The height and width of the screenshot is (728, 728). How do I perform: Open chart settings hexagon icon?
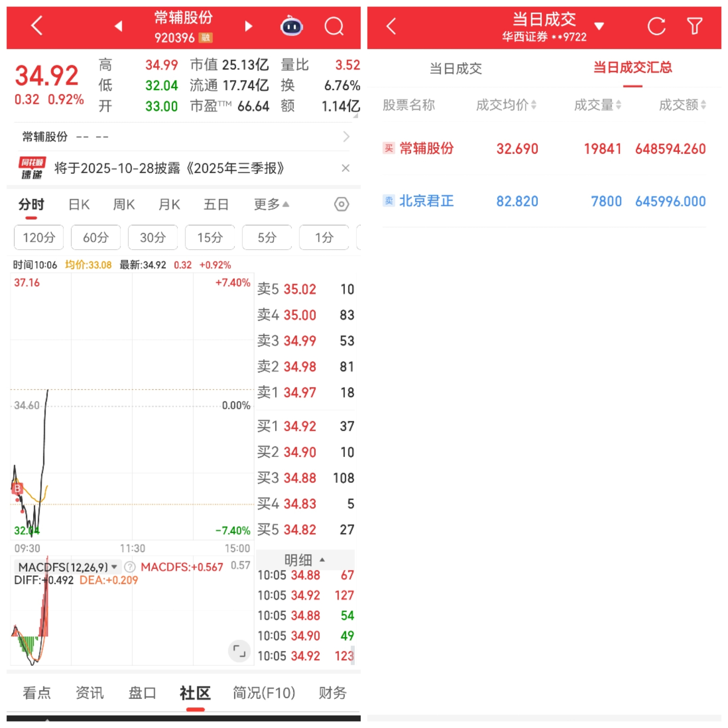pyautogui.click(x=341, y=204)
